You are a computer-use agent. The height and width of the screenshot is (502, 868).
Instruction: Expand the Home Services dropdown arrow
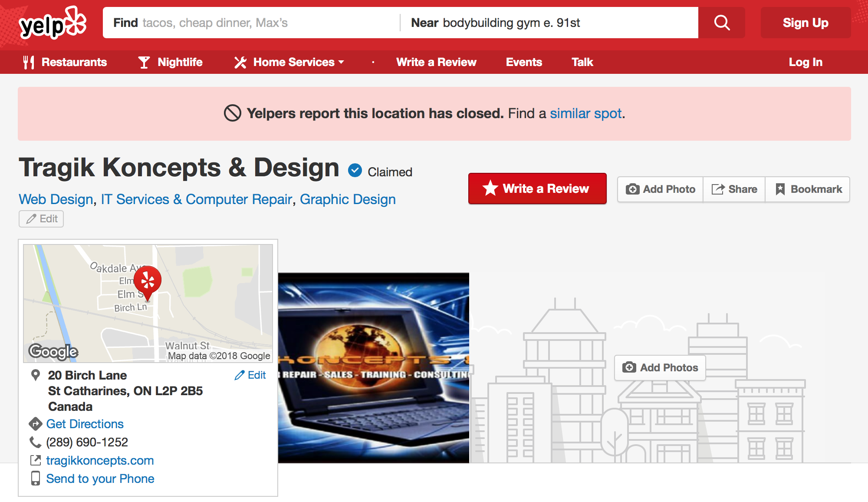[x=341, y=62]
